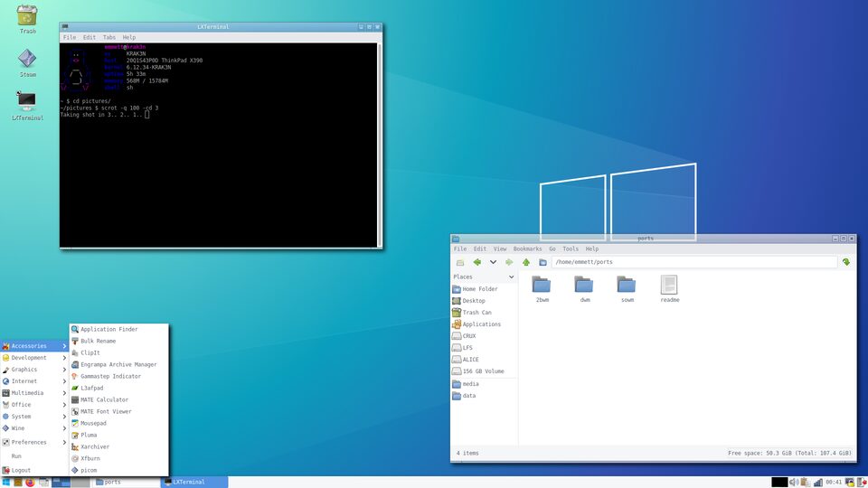Image resolution: width=868 pixels, height=488 pixels.
Task: Click Logout in the start menu
Action: pos(34,470)
